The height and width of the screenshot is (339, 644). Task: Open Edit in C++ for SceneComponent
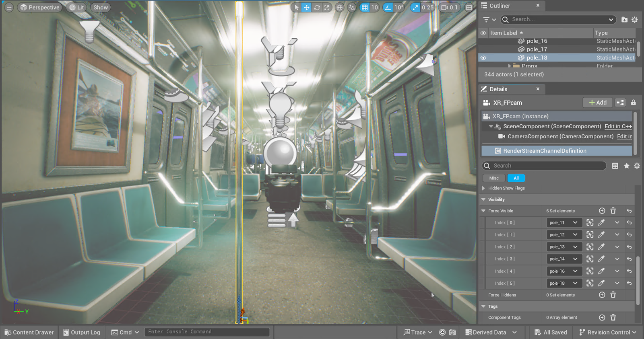coord(618,126)
